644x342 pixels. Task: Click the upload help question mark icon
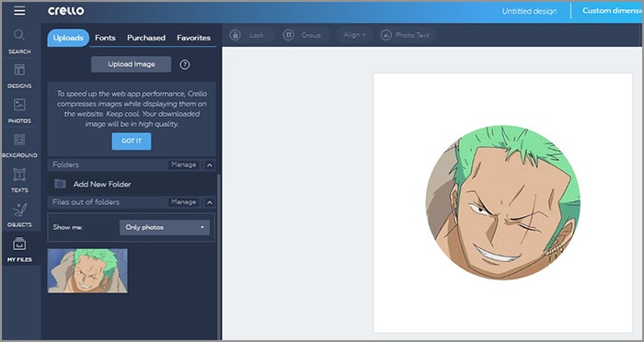coord(185,64)
